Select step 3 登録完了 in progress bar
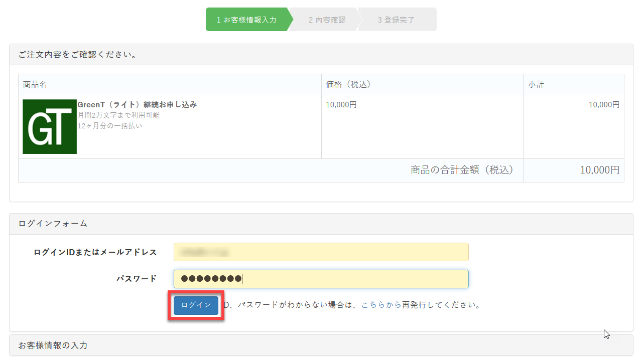Viewport: 644px width, 361px height. tap(396, 20)
